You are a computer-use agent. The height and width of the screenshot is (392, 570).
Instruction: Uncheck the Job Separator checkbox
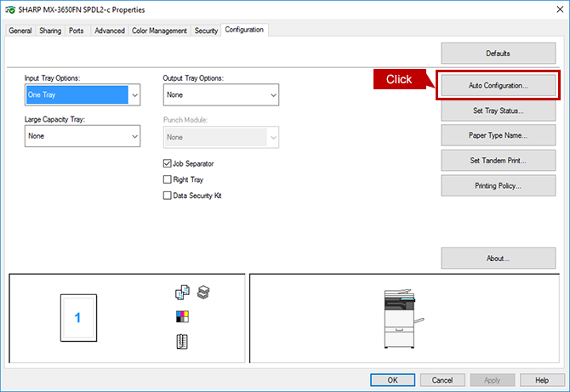[x=168, y=163]
